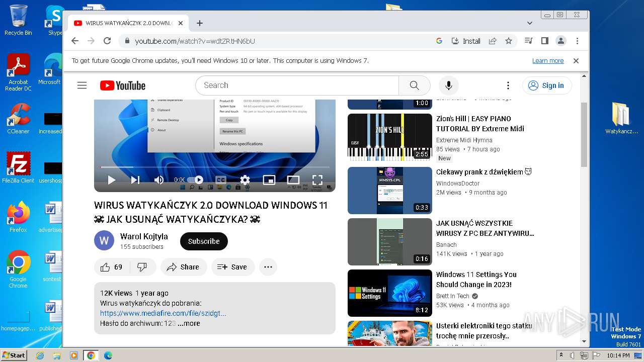Open Internet Explorer from taskbar

tap(40, 355)
